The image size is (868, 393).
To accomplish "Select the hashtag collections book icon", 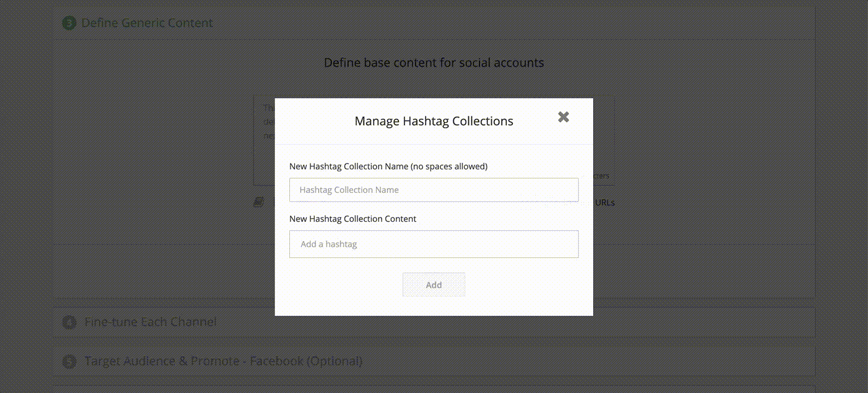I will pyautogui.click(x=258, y=202).
